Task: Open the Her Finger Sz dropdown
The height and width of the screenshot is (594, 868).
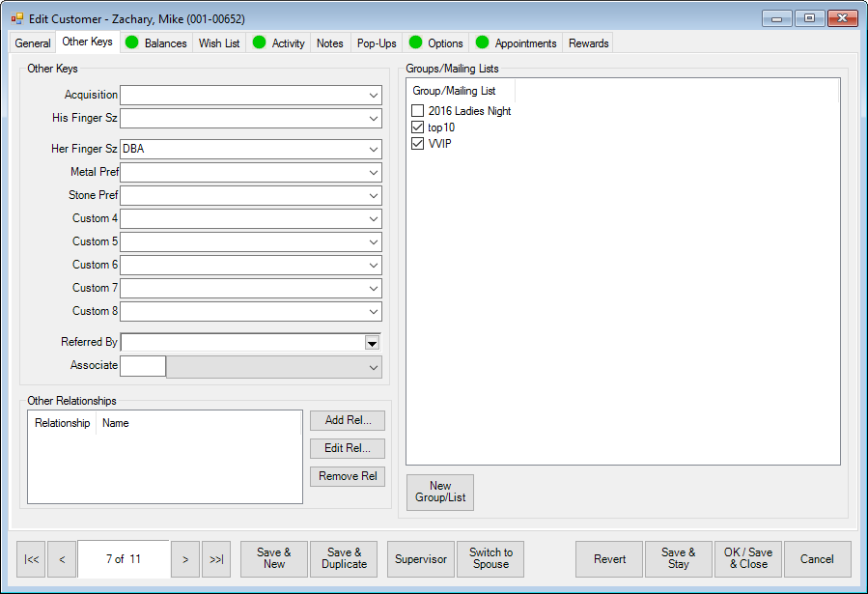Action: coord(373,150)
